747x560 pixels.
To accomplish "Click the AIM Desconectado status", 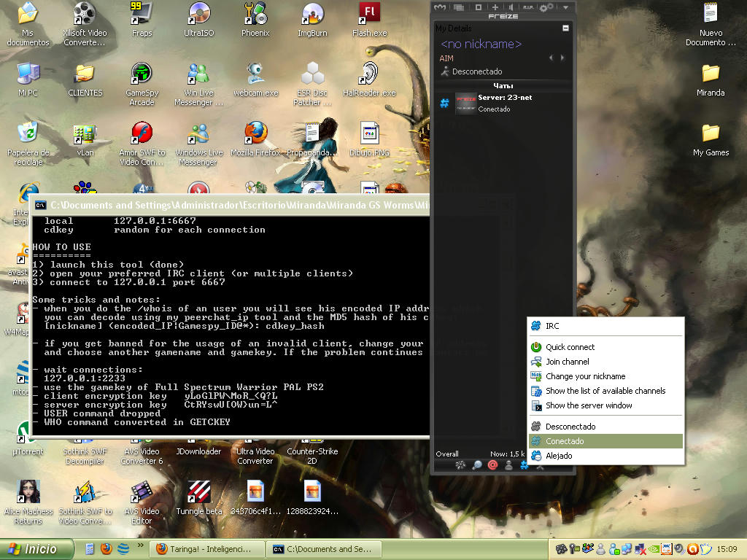I will click(471, 71).
